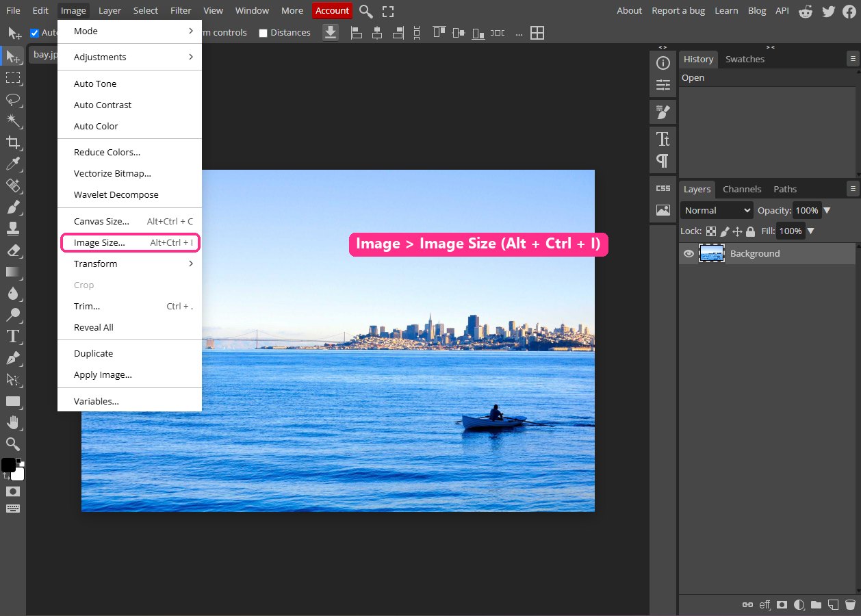Viewport: 861px width, 616px height.
Task: Switch to the Channels tab
Action: (742, 189)
